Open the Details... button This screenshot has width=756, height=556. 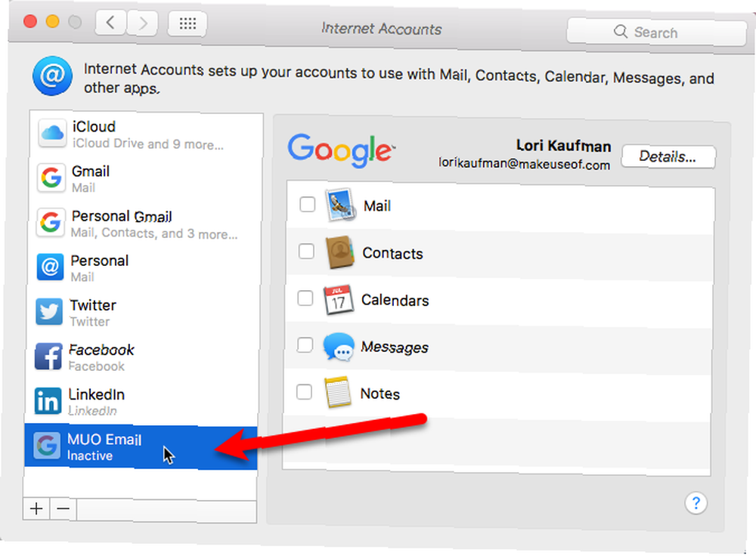click(668, 156)
